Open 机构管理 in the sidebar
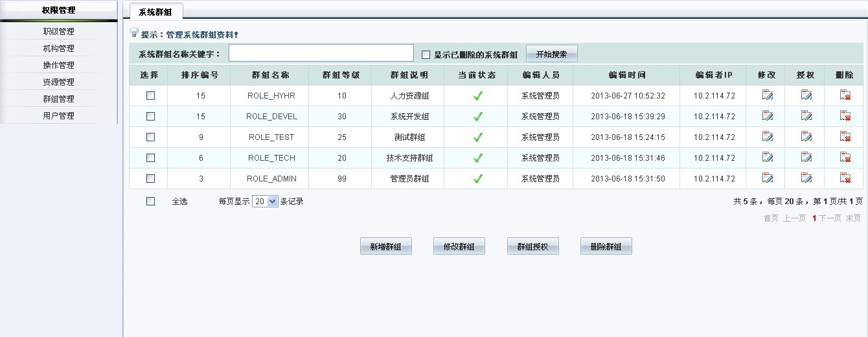Screen dimensions: 868x337 tap(59, 49)
